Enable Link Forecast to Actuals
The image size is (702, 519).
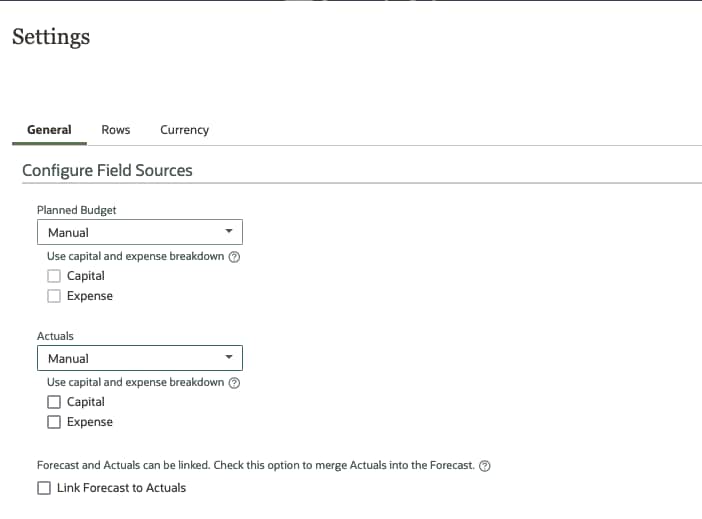(44, 488)
